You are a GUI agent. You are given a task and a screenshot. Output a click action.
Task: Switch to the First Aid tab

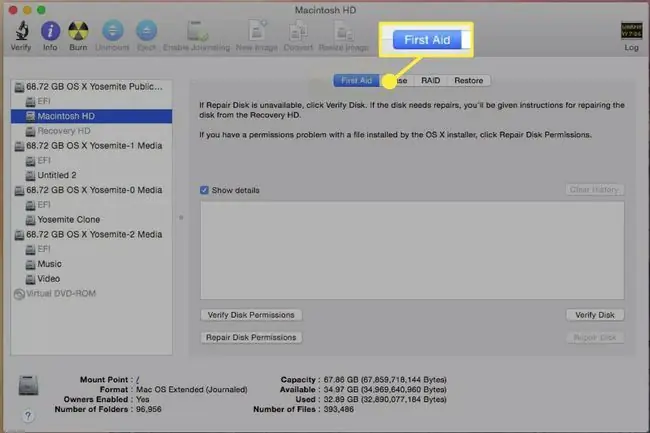point(357,80)
